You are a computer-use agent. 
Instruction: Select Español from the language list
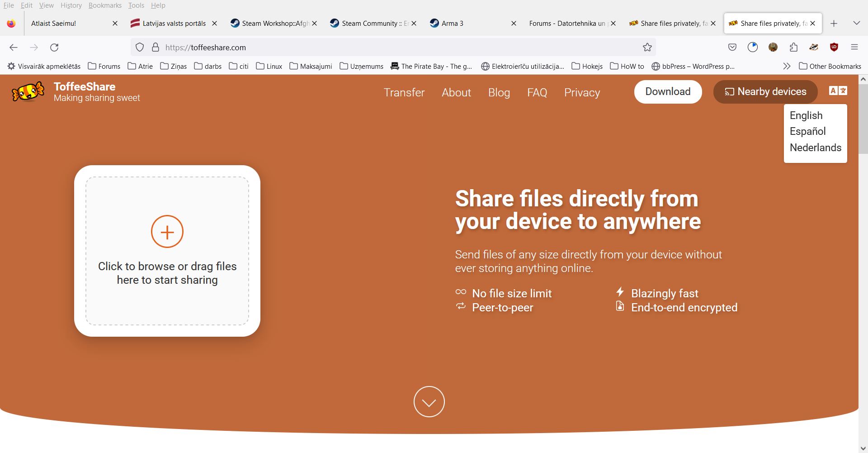(x=807, y=131)
